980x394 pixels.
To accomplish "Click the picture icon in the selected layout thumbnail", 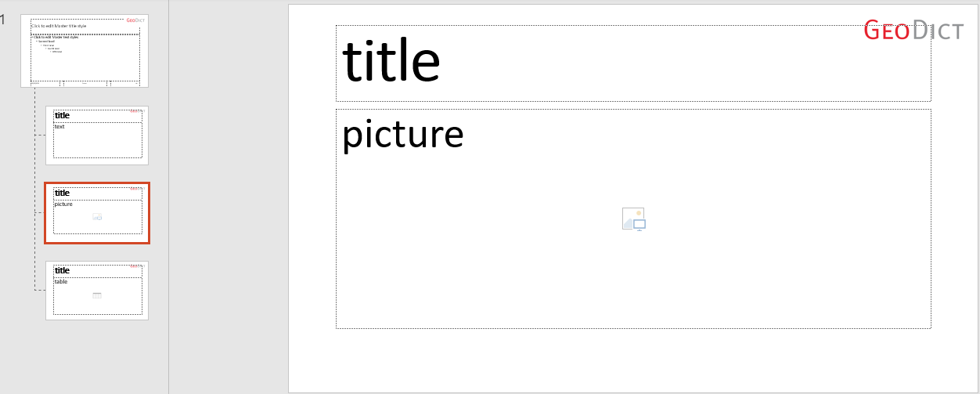I will pos(97,217).
